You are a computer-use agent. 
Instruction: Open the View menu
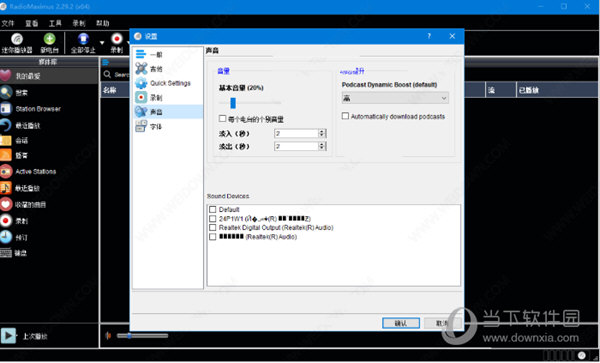click(x=31, y=23)
